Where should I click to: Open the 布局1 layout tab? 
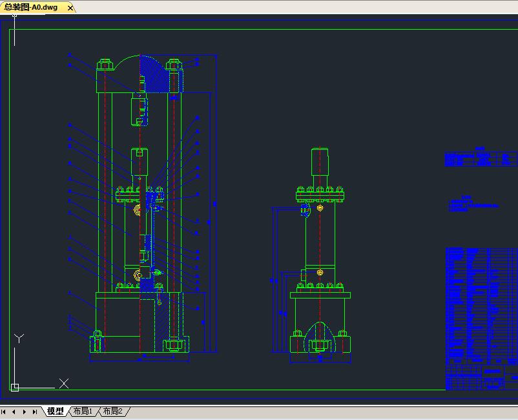click(83, 412)
